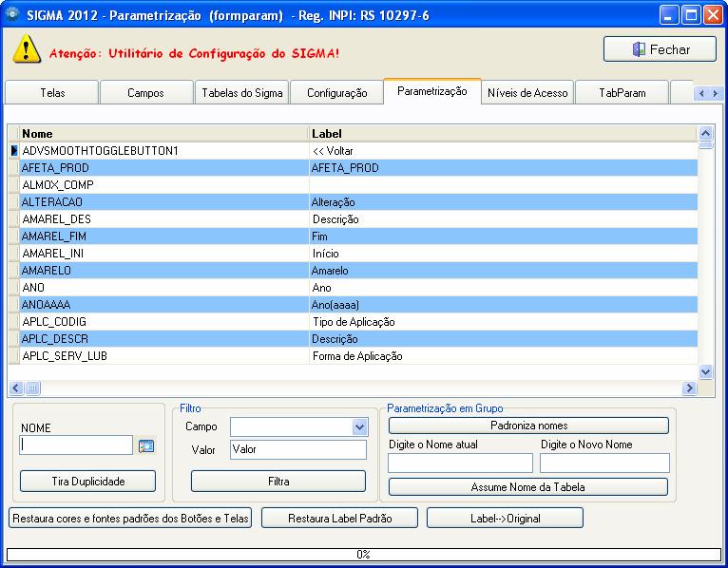The width and height of the screenshot is (728, 568).
Task: Click the Padroniza nomes button
Action: click(x=528, y=426)
